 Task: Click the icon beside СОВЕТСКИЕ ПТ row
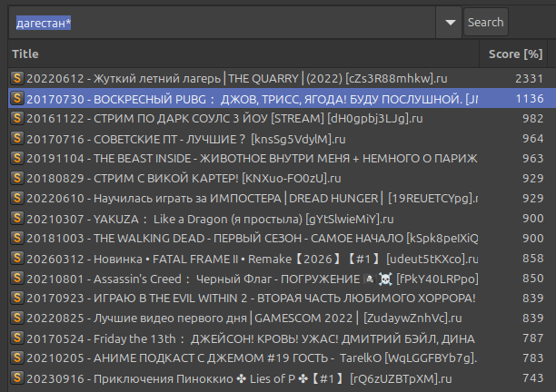point(17,138)
